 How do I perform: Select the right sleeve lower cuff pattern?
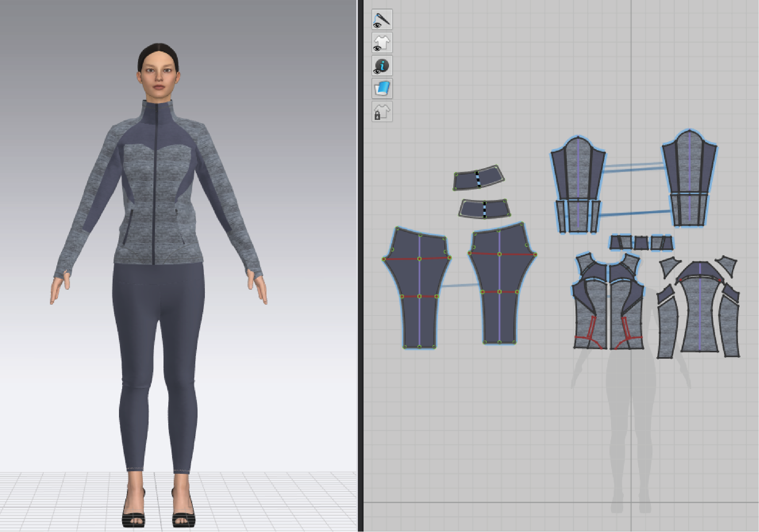690,210
